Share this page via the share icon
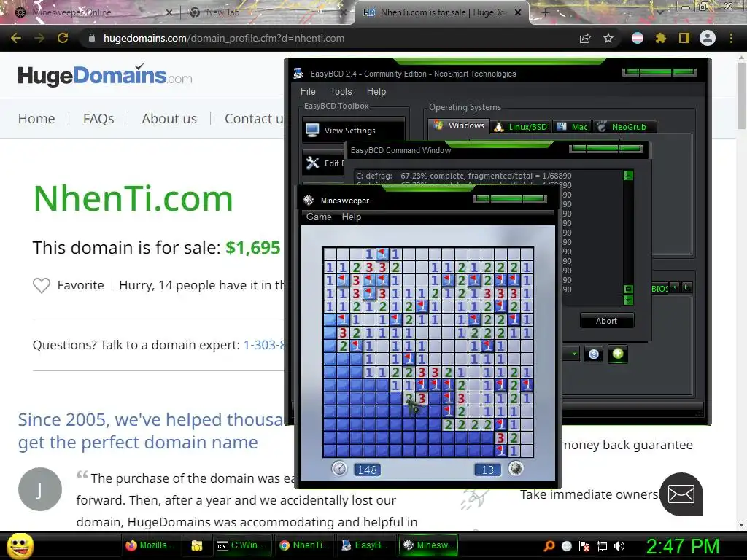Screen dimensions: 747x560 (x=585, y=38)
